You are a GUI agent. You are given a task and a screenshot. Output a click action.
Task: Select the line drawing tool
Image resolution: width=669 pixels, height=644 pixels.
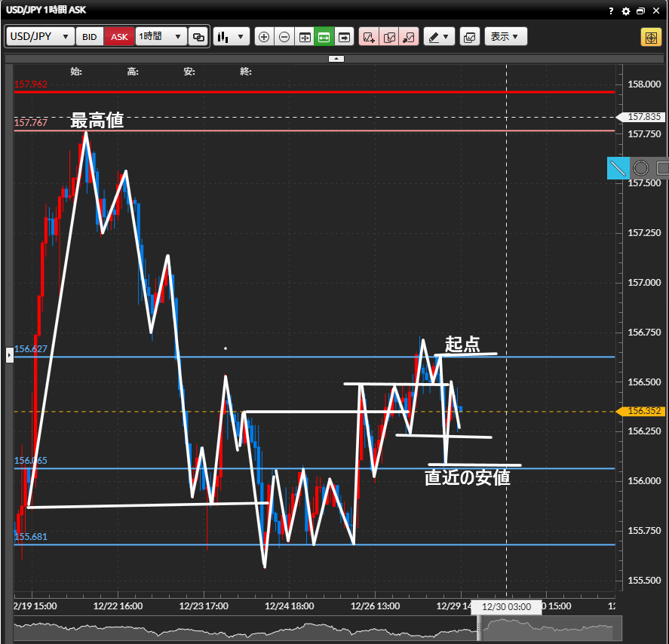pyautogui.click(x=618, y=167)
